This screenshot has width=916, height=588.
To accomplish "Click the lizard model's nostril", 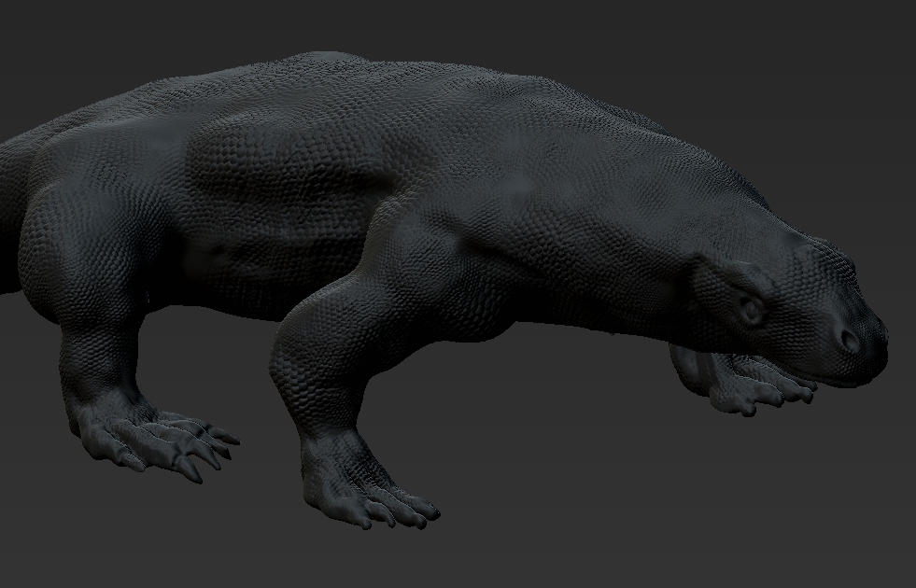I will point(850,341).
